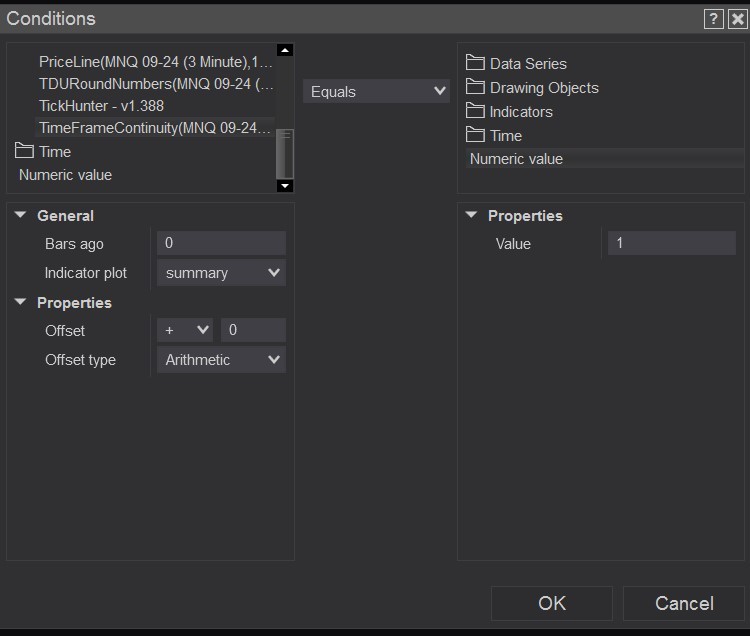Open the Indicator plot summary dropdown
750x636 pixels.
(221, 273)
